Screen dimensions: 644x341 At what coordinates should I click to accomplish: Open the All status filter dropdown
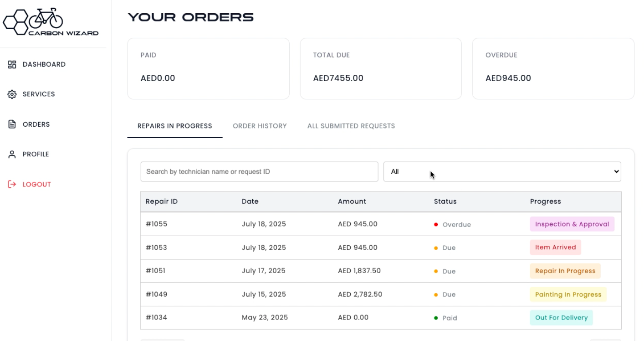coord(502,171)
